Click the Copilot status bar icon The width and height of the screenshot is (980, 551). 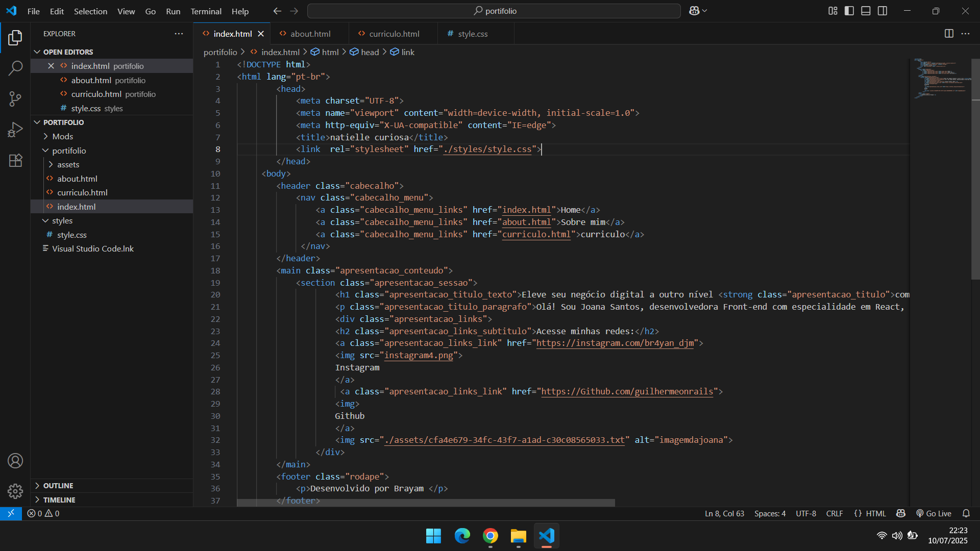901,513
